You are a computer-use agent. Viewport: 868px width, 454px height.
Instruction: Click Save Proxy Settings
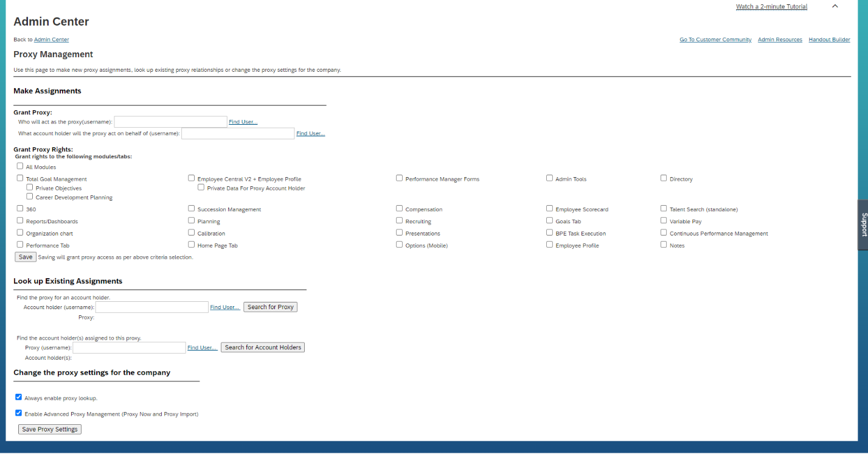click(x=49, y=429)
